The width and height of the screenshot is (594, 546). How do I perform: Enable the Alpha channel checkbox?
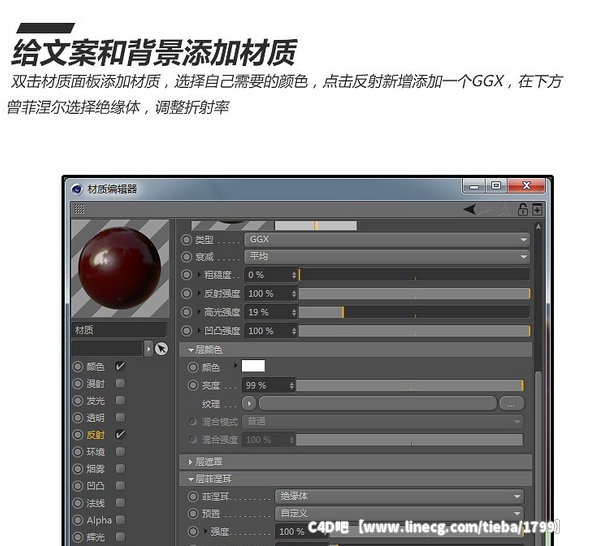(x=120, y=519)
